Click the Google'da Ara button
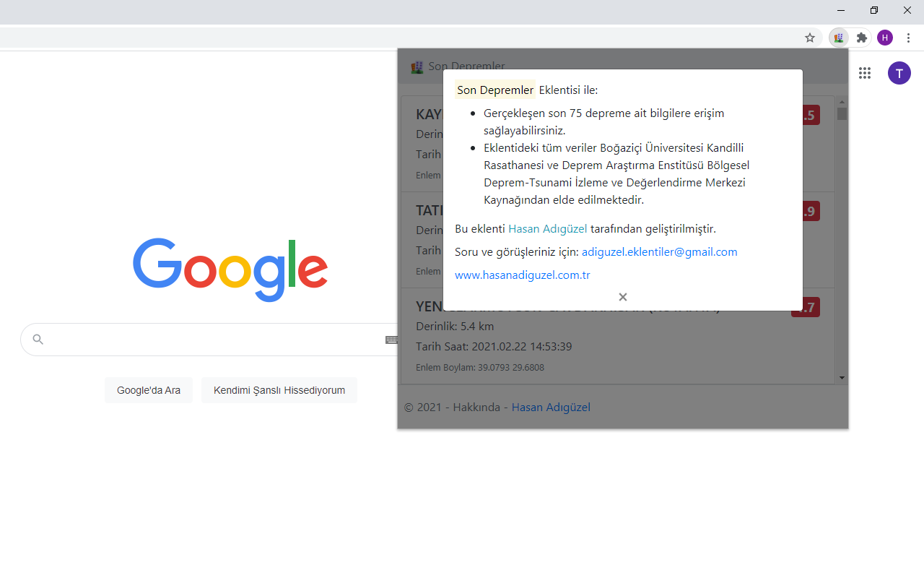 click(x=149, y=390)
